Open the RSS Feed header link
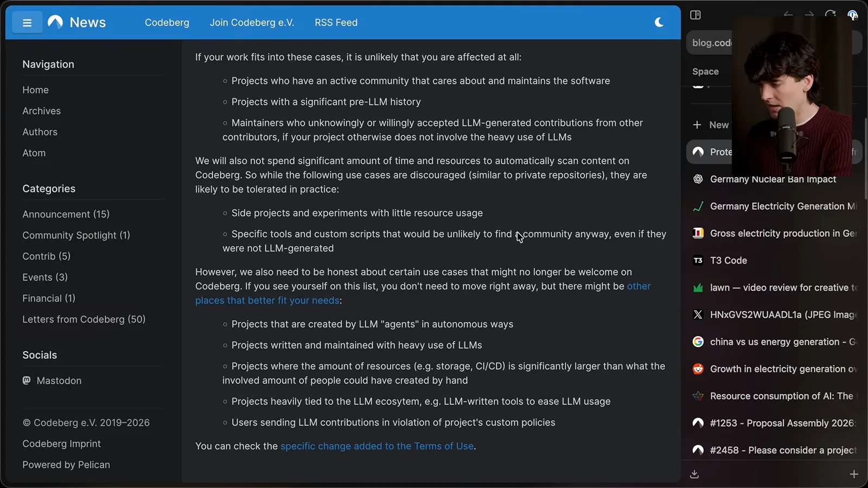This screenshot has height=488, width=868. [336, 22]
